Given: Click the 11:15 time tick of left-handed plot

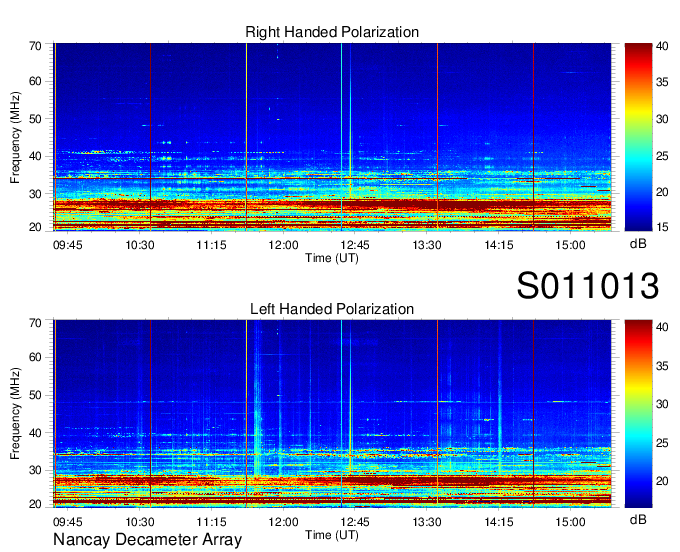Looking at the screenshot, I should click(211, 522).
